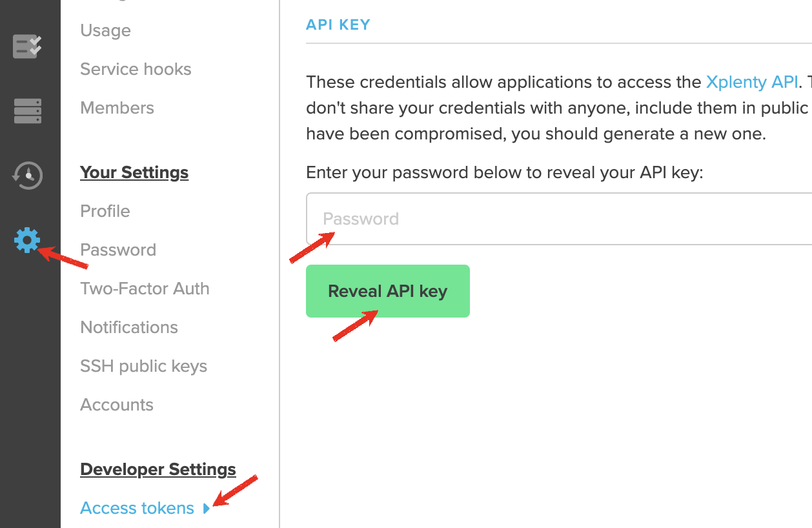This screenshot has height=528, width=812.
Task: Open the Members section
Action: 117,108
